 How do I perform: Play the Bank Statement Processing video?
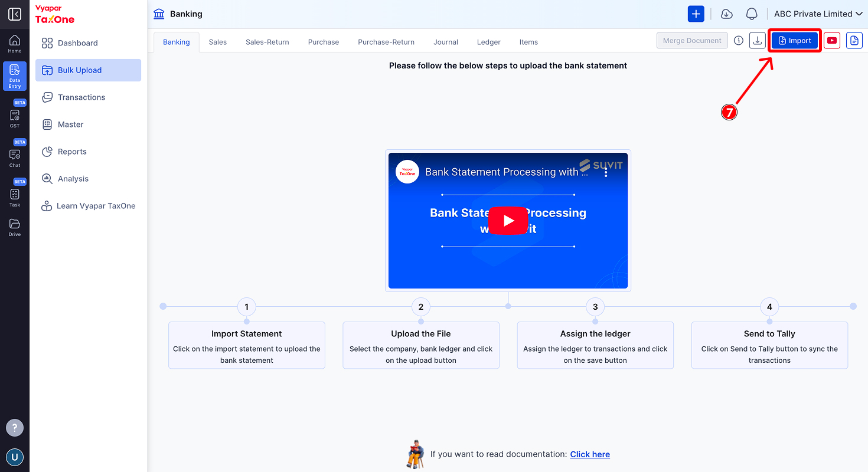click(508, 221)
